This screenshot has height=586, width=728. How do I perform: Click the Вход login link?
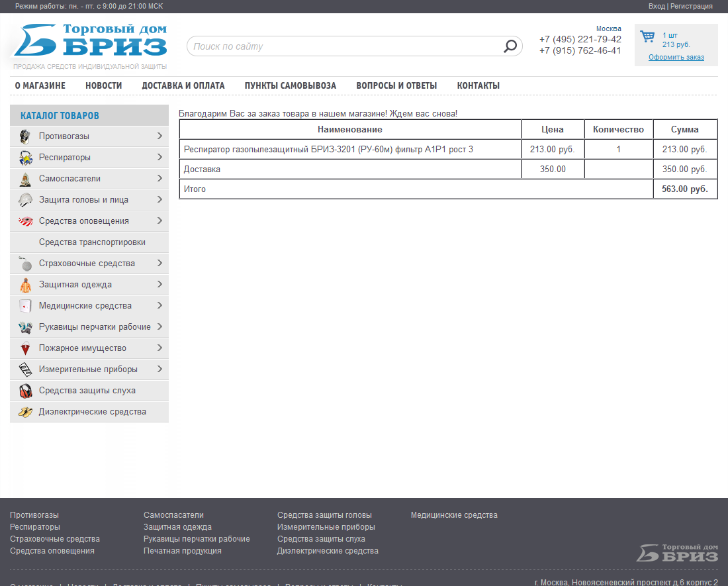[657, 6]
